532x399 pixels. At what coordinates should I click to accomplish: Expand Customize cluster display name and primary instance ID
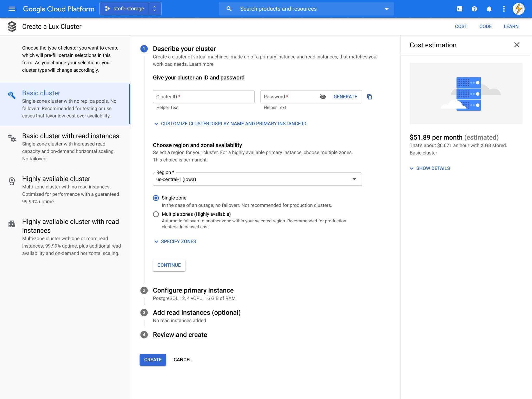230,124
